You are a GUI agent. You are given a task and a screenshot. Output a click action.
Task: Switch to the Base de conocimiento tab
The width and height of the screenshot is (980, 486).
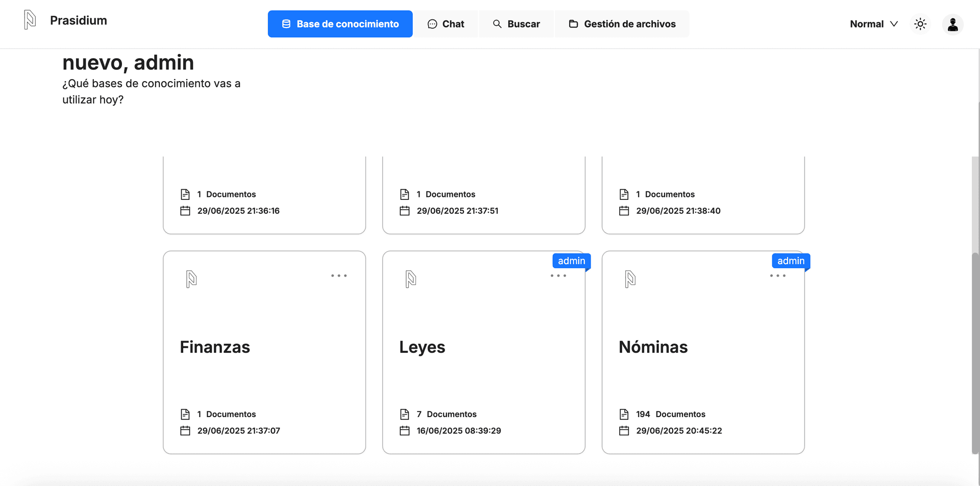(340, 23)
